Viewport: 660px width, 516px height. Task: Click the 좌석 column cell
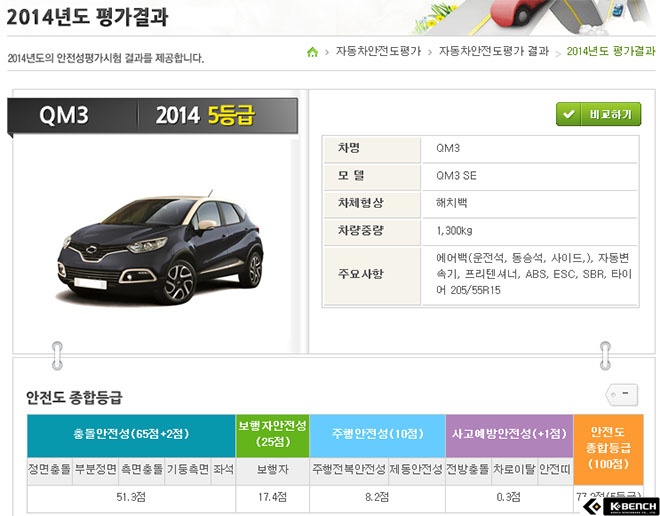click(223, 471)
